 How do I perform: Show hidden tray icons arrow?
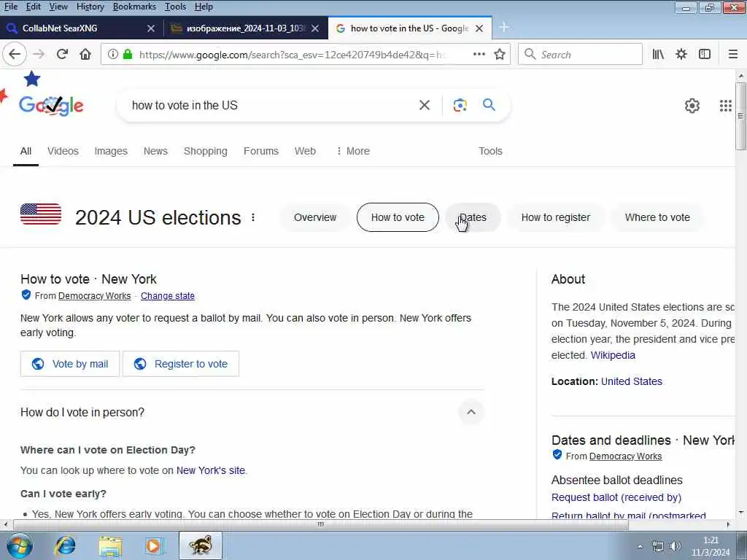click(x=640, y=547)
